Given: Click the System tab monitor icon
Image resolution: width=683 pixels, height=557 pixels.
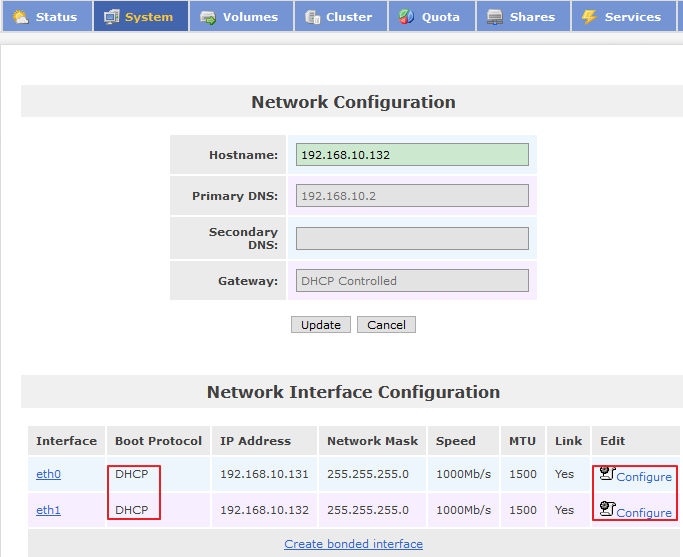Looking at the screenshot, I should click(x=112, y=17).
